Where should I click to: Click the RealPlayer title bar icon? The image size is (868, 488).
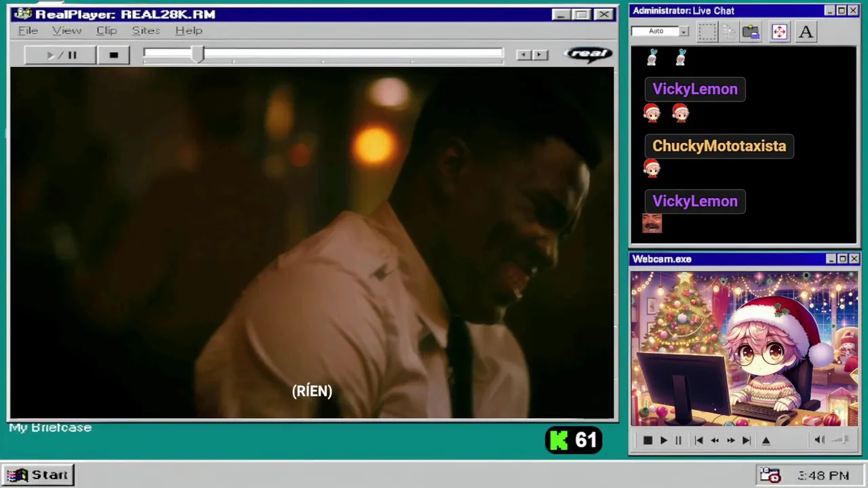(x=23, y=14)
